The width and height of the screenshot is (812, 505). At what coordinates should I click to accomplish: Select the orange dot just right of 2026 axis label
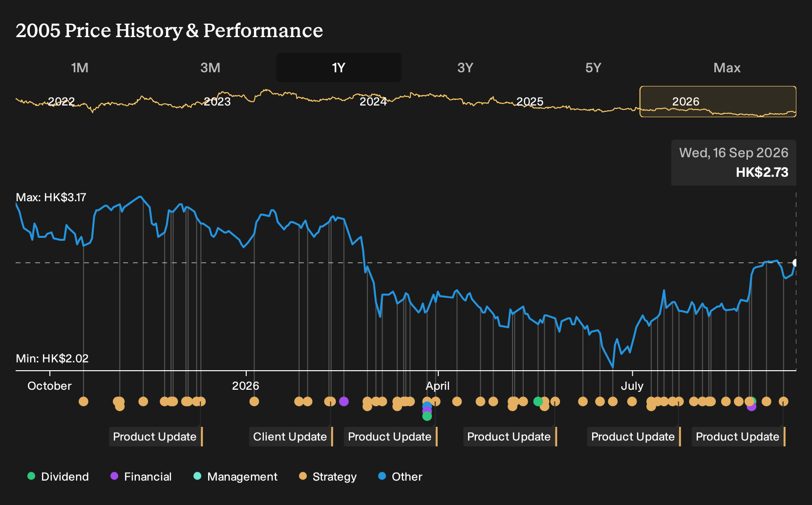click(x=254, y=401)
